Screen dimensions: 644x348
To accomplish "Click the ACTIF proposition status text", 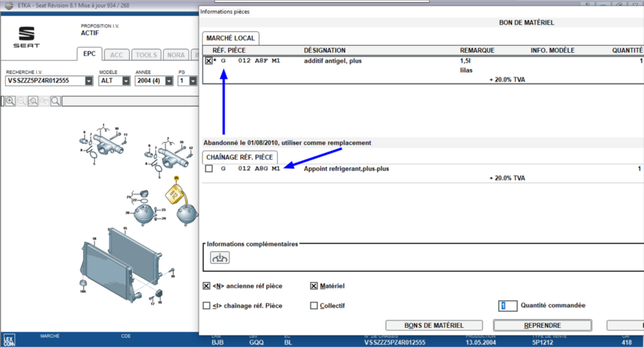I will point(89,33).
